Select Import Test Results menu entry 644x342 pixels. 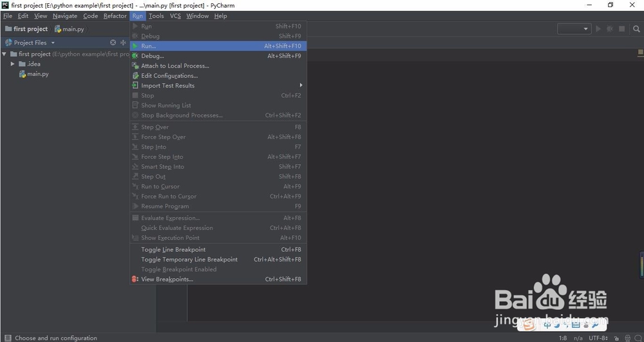pyautogui.click(x=218, y=86)
